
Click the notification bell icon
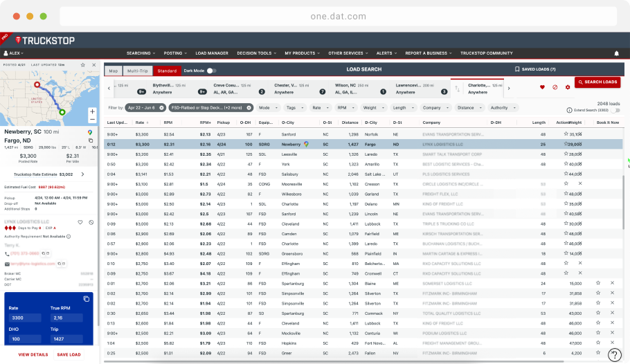pyautogui.click(x=616, y=53)
